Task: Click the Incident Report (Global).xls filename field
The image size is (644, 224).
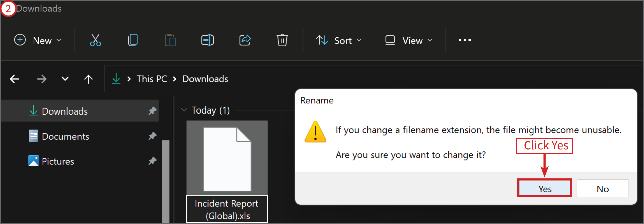Action: 227,209
